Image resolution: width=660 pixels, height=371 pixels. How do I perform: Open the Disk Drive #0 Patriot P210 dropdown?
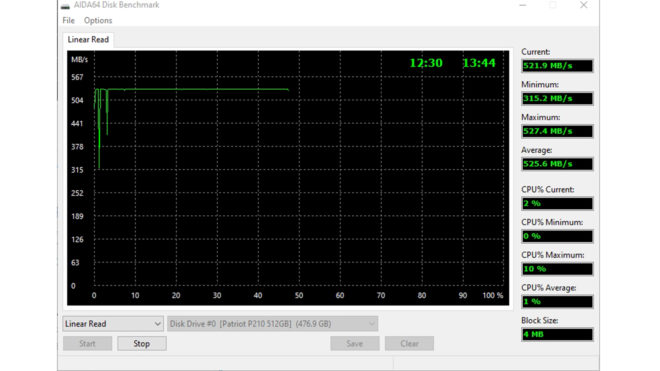pyautogui.click(x=272, y=324)
